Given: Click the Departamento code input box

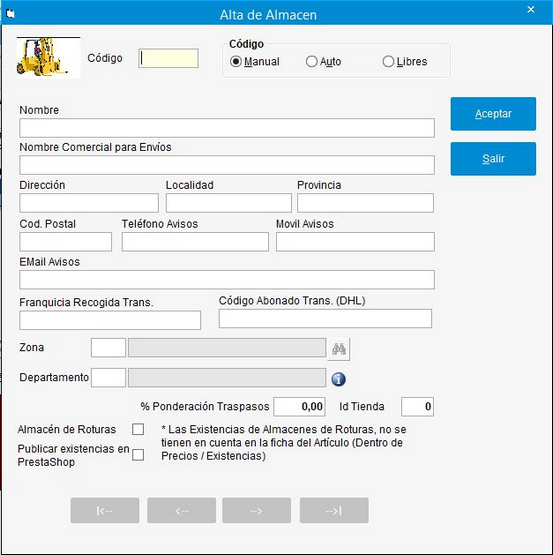Looking at the screenshot, I should (x=108, y=378).
